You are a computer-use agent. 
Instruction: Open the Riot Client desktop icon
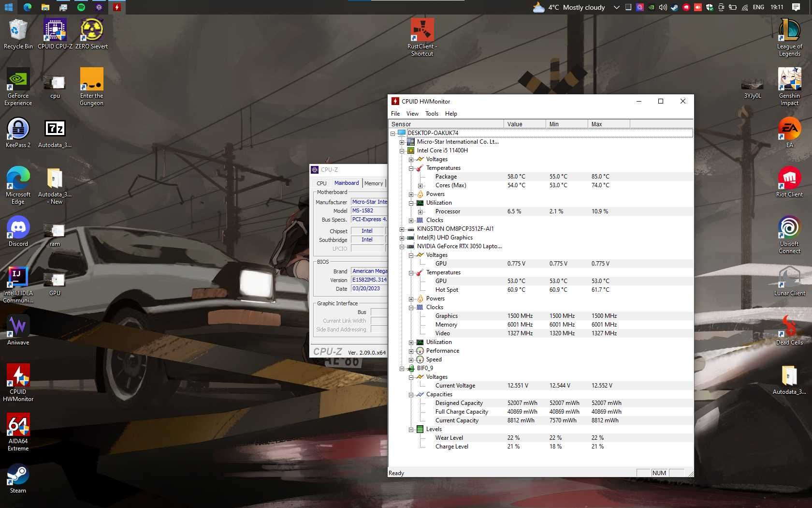point(789,182)
